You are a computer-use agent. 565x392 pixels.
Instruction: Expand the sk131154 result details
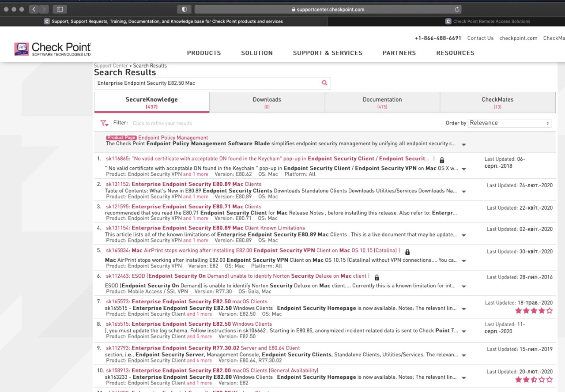[x=463, y=235]
